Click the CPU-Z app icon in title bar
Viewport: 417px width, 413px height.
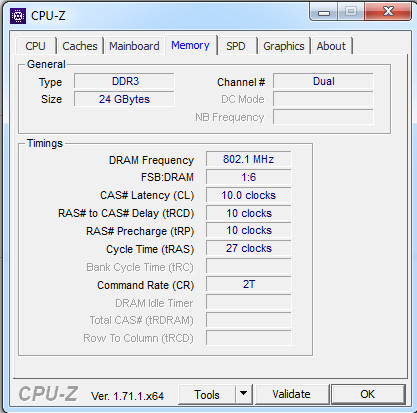click(x=18, y=16)
